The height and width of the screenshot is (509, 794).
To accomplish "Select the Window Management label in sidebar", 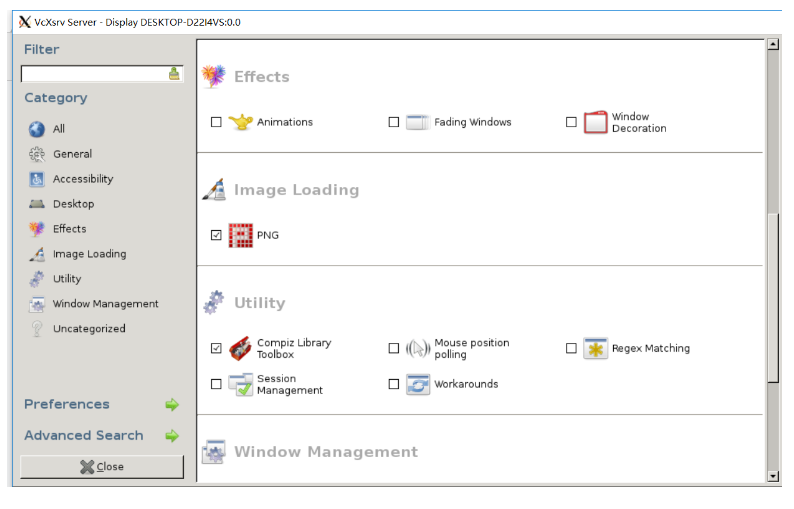I will [105, 304].
